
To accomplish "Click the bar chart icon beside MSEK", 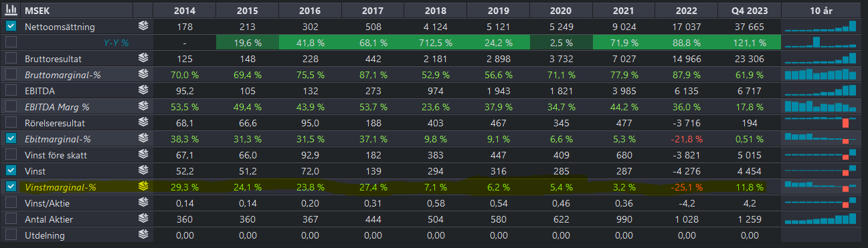I will coord(11,11).
